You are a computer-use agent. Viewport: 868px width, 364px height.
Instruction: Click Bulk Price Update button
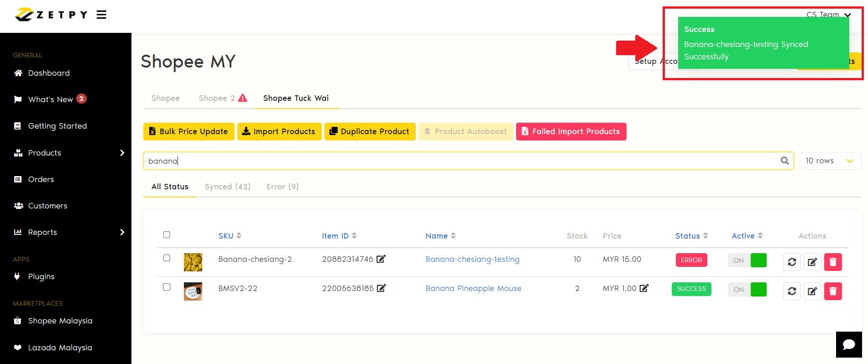click(189, 131)
